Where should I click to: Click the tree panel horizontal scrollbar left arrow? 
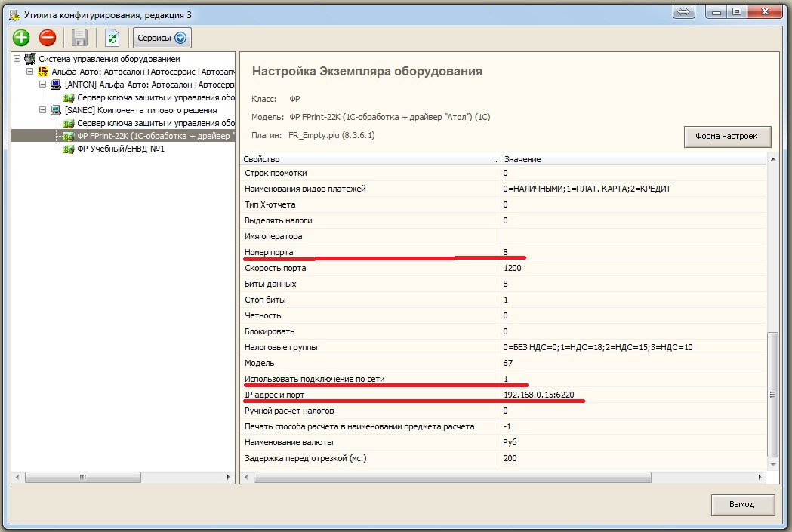point(17,477)
